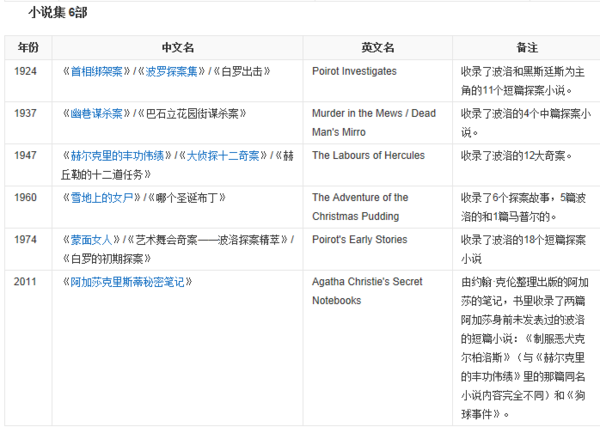Click the 白罗出击 title text
The width and height of the screenshot is (600, 427).
point(242,72)
